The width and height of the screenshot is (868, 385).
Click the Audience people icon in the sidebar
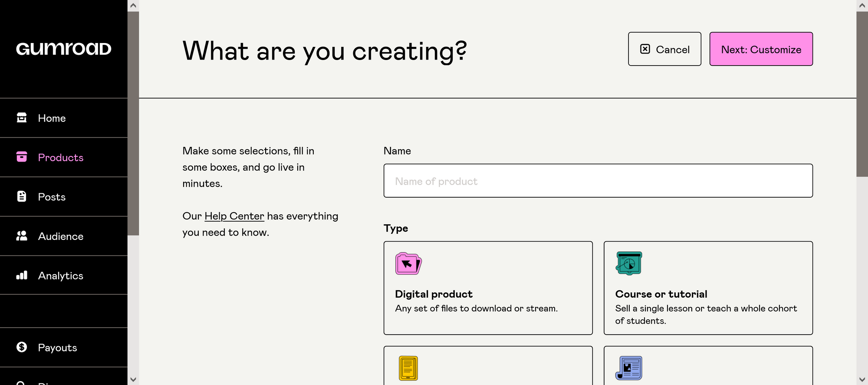(22, 236)
